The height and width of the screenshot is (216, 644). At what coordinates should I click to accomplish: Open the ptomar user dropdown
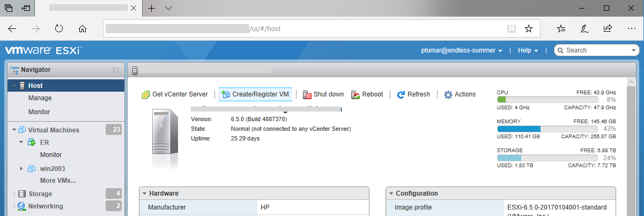tap(462, 50)
